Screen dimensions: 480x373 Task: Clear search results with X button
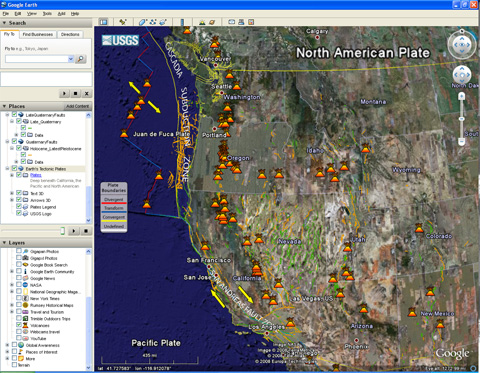[87, 94]
